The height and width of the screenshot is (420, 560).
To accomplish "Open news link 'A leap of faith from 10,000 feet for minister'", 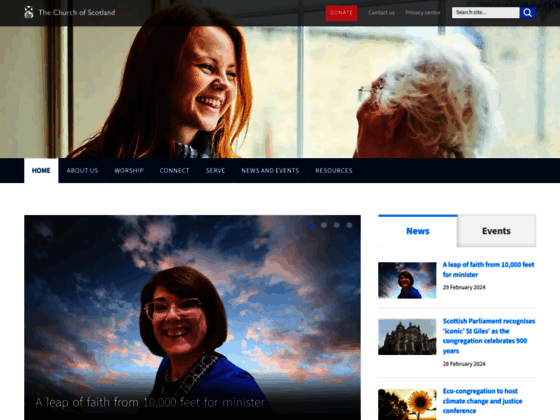I will click(488, 270).
